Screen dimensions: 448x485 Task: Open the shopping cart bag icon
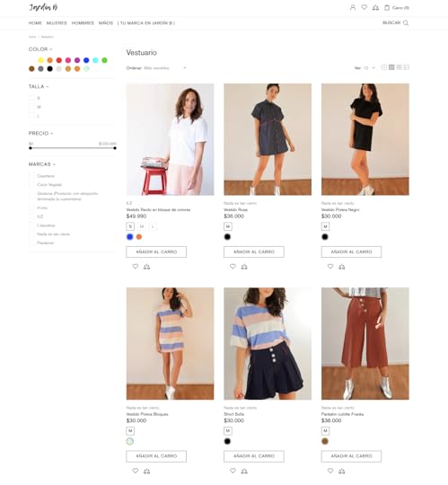[387, 7]
